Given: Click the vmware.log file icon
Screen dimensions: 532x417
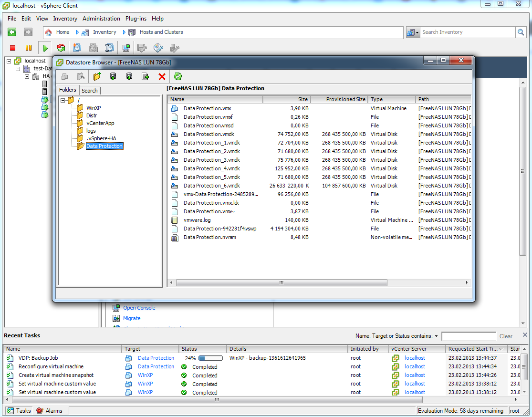Looking at the screenshot, I should [x=175, y=220].
